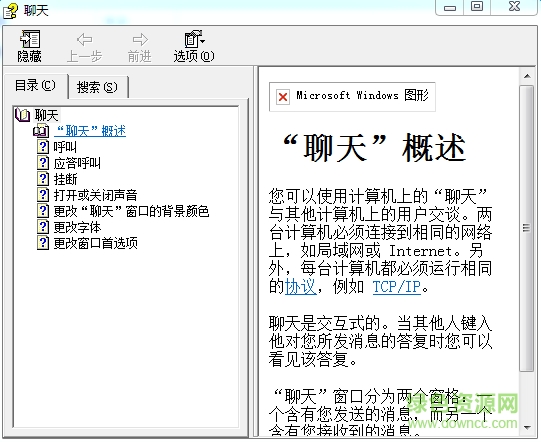Select the 打开或关闭声音 topic
The height and width of the screenshot is (442, 541).
pos(96,195)
